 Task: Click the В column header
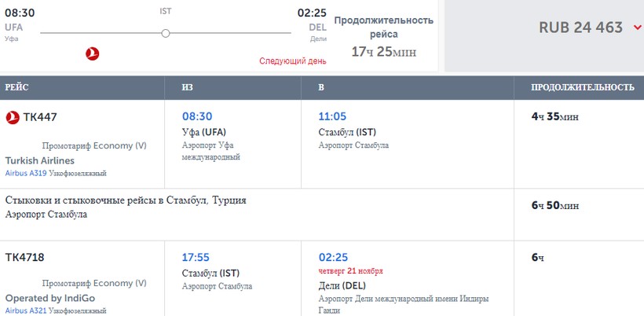click(321, 87)
